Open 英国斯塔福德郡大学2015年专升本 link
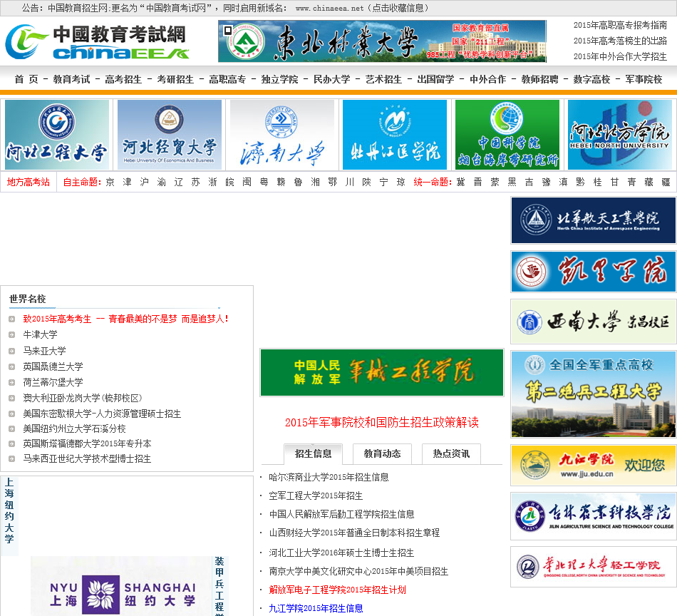This screenshot has height=616, width=677. point(87,443)
